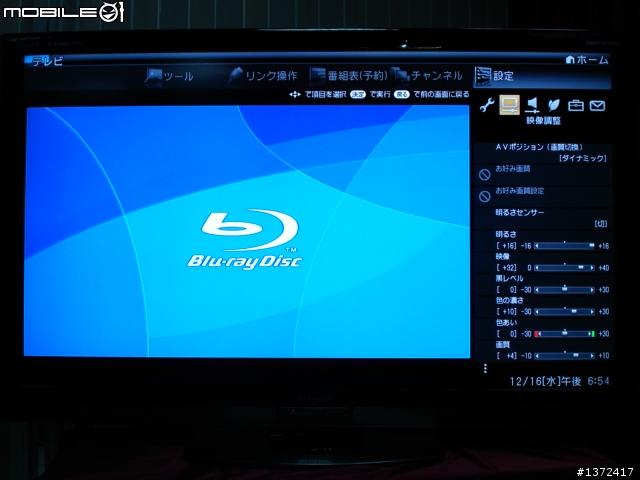Click right arrow of 映像 slider
The height and width of the screenshot is (480, 640).
(x=592, y=268)
